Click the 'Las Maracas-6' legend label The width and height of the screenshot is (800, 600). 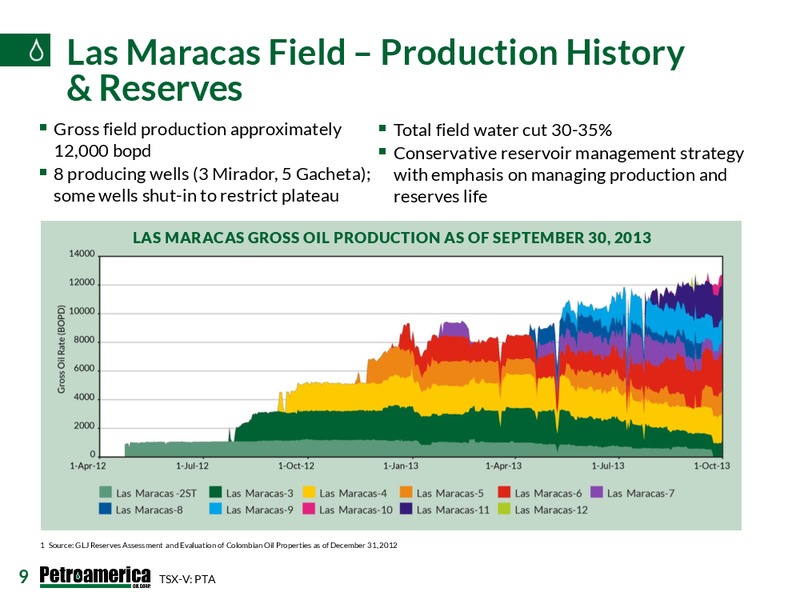548,493
